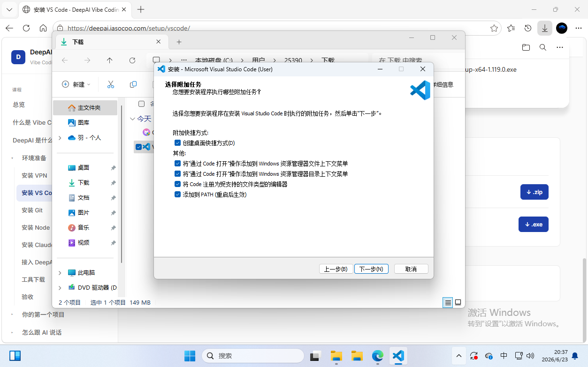Open Windows Start menu
Screen dimensions: 588x367
(190, 356)
